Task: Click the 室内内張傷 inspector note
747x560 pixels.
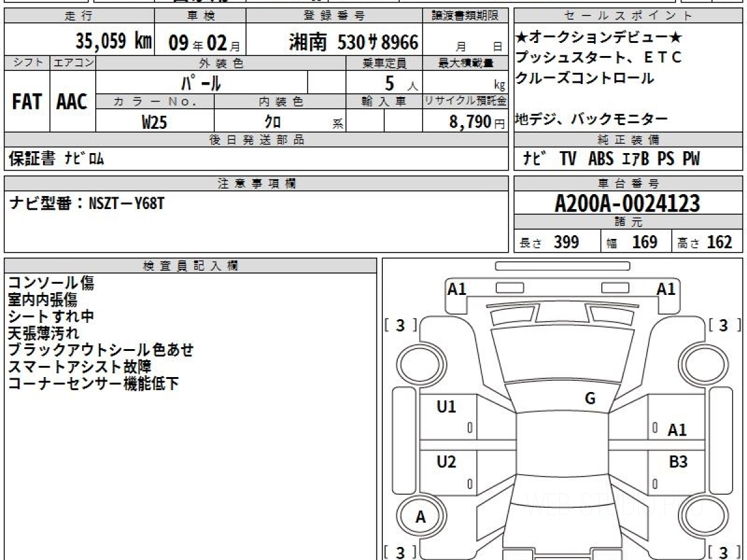Action: point(42,300)
